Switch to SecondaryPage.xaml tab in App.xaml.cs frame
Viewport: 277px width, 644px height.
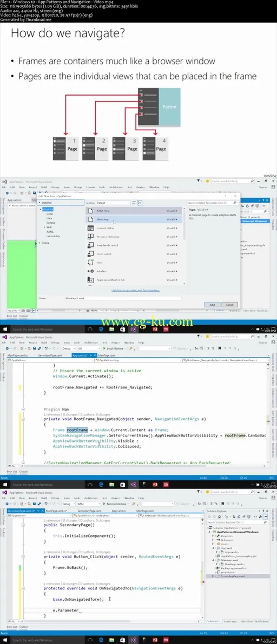(49, 355)
